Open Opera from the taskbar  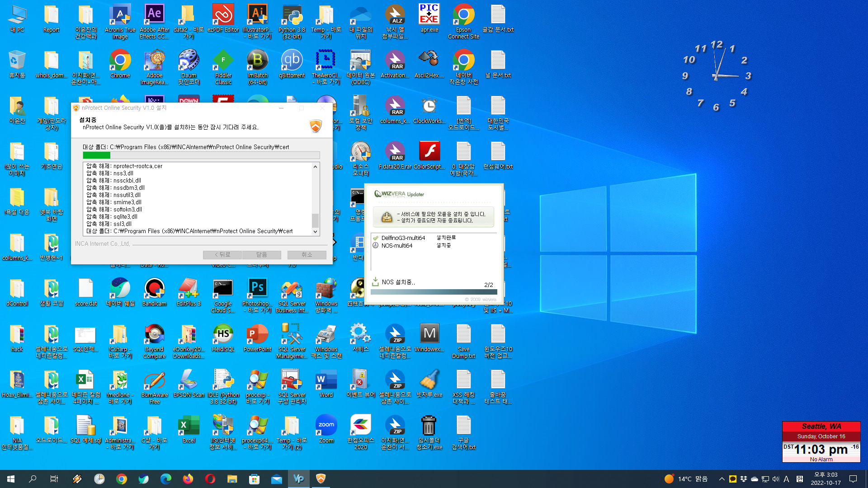click(x=210, y=479)
